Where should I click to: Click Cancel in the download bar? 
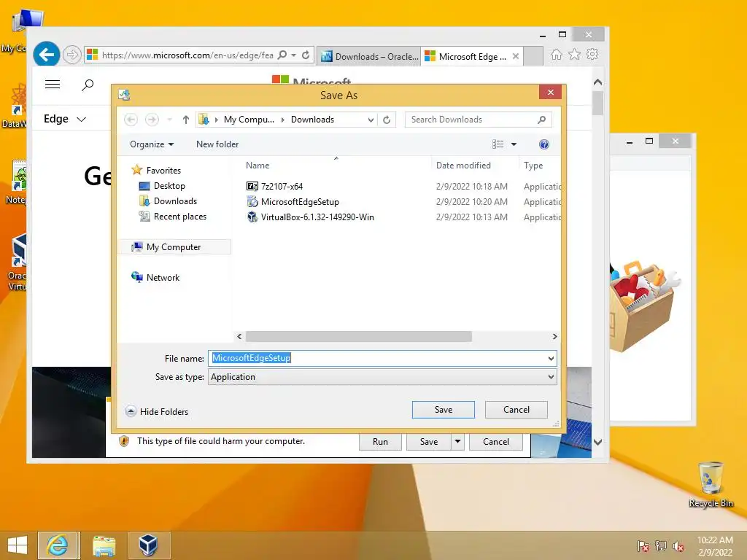tap(496, 441)
